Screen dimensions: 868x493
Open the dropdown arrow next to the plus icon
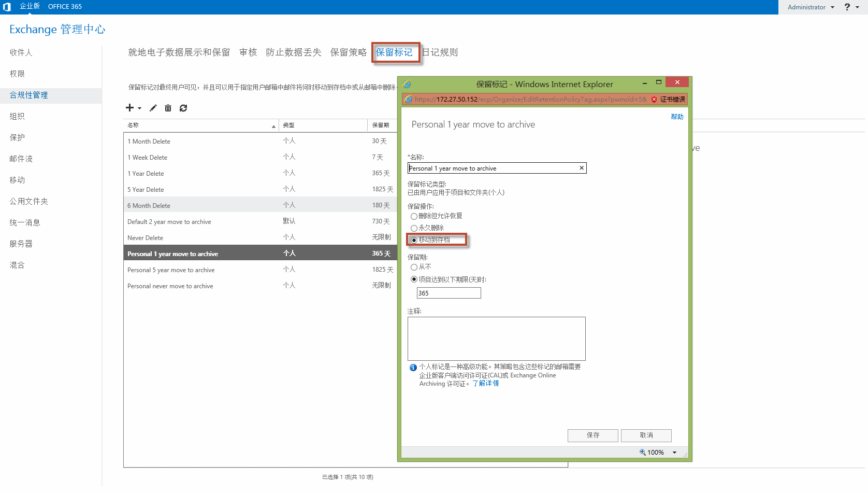[139, 108]
